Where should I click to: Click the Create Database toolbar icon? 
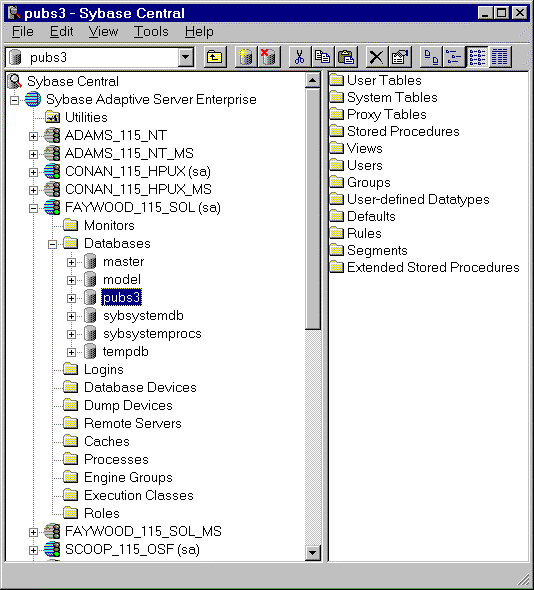pos(246,57)
